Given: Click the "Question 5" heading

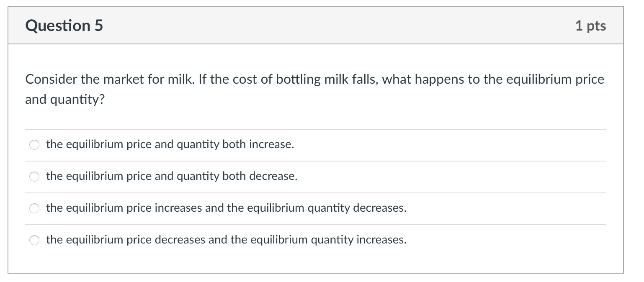Looking at the screenshot, I should (64, 26).
